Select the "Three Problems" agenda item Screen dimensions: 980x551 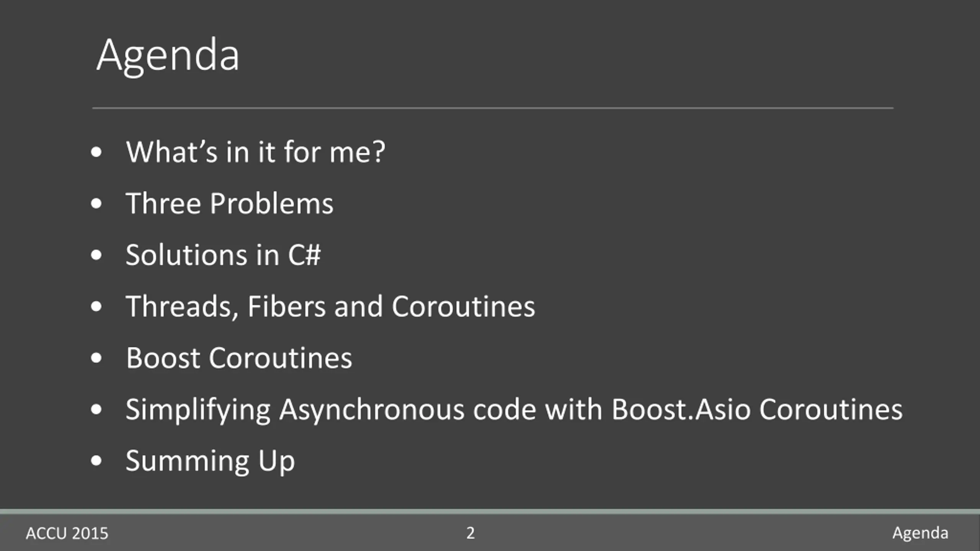pos(229,203)
